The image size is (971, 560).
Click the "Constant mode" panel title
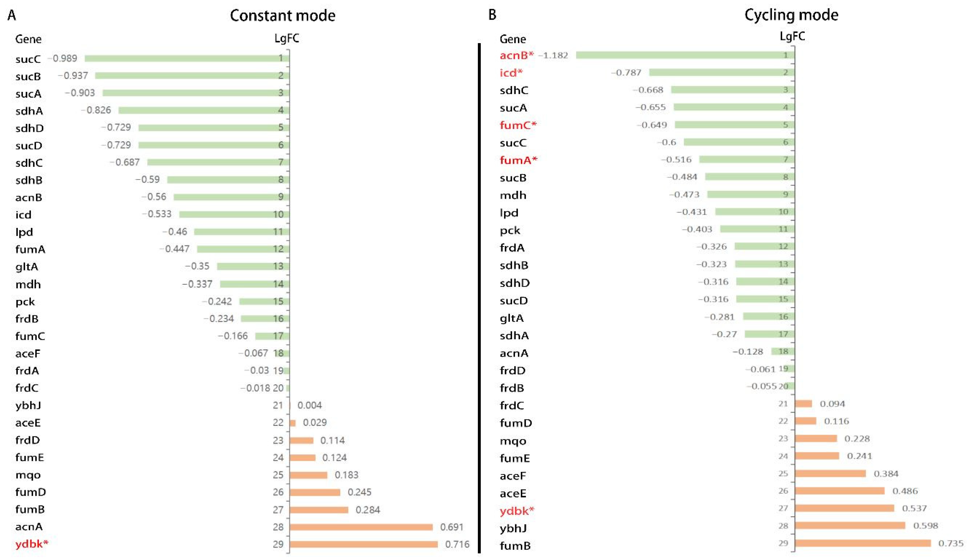282,16
